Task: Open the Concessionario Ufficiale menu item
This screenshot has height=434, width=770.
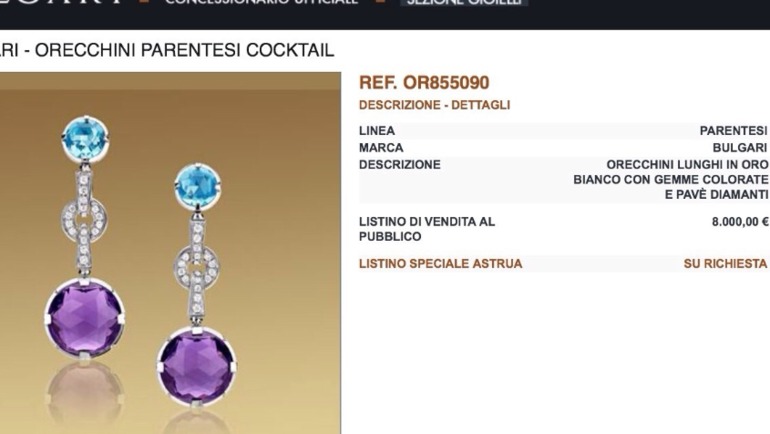Action: pyautogui.click(x=261, y=1)
